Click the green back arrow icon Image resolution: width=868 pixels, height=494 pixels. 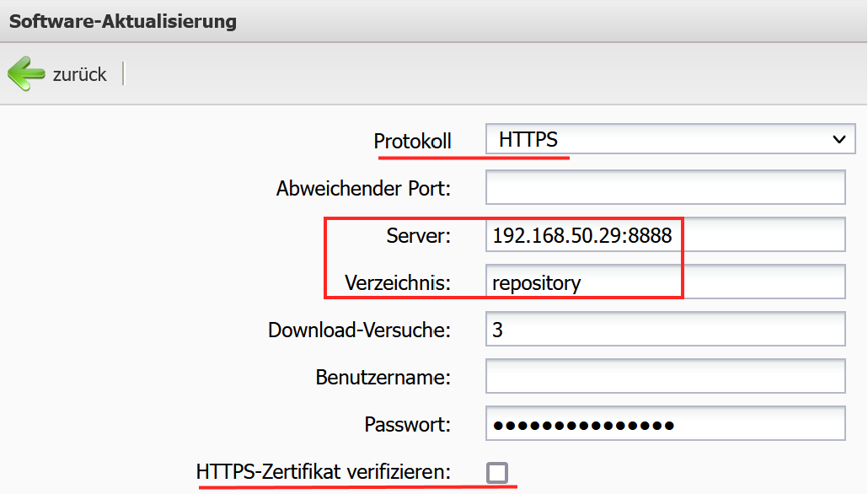point(26,74)
